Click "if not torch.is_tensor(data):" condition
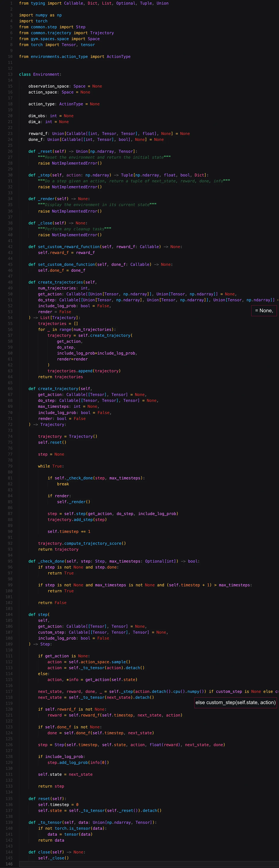This screenshot has width=279, height=868. 72,829
